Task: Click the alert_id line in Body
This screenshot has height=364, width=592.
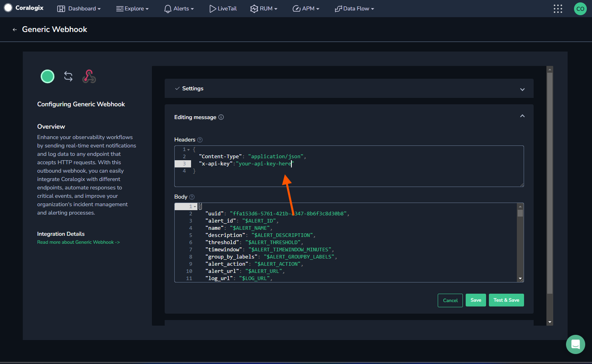Action: tap(242, 221)
